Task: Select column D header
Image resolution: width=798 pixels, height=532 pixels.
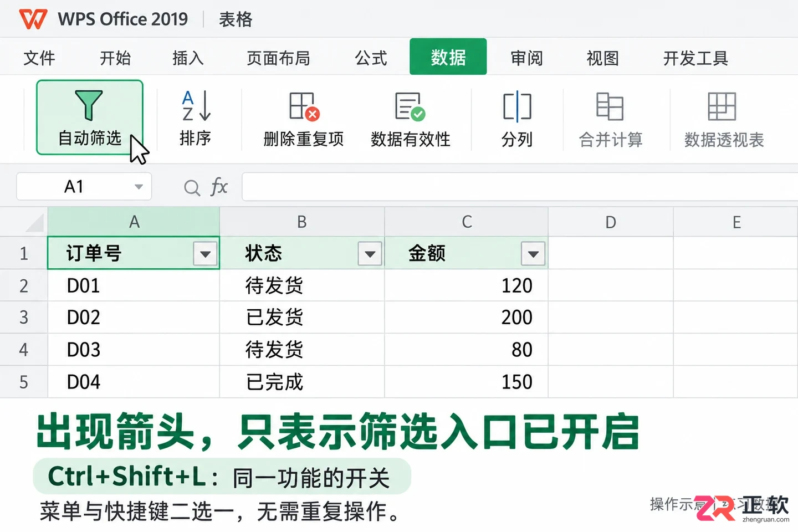Action: coord(611,222)
